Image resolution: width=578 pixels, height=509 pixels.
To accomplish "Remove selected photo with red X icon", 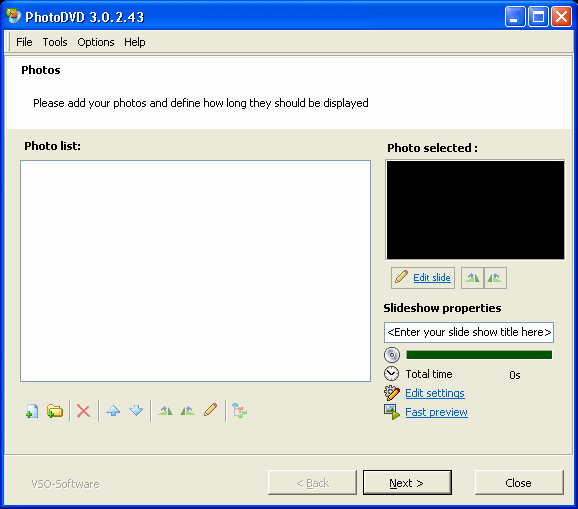I will 83,411.
